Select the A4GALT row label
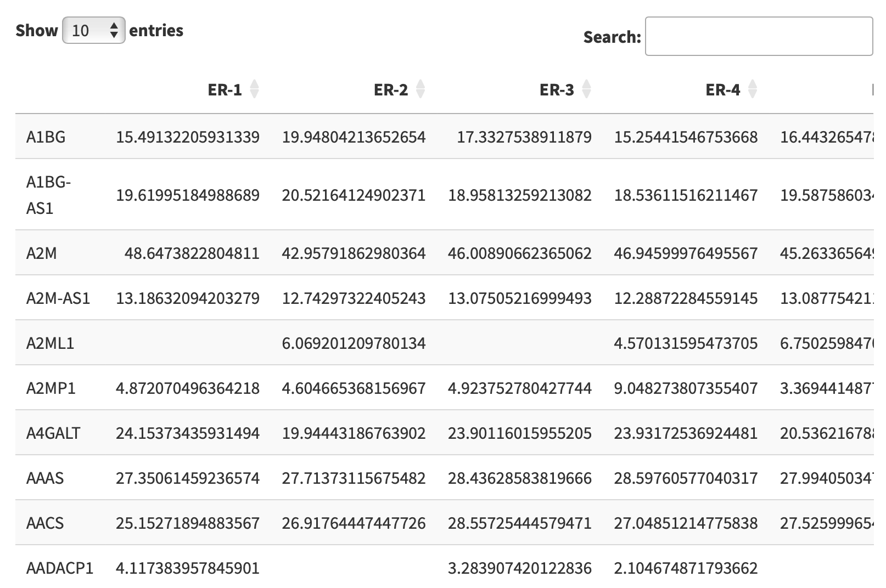886x588 pixels. coord(53,433)
